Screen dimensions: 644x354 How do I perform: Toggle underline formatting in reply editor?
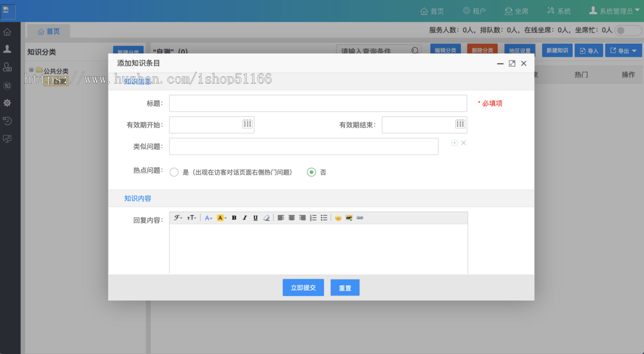pos(255,218)
